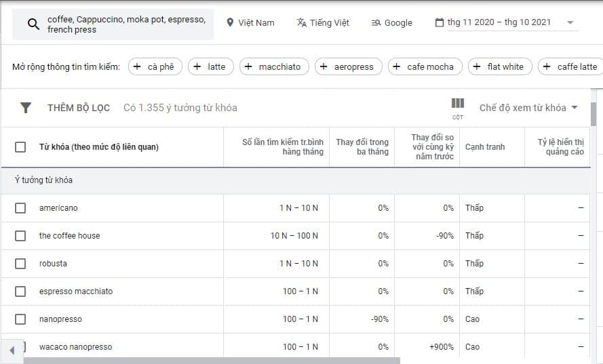Click the 10 N – 100 N search volume
Viewport: 603px width, 364px height.
click(294, 236)
